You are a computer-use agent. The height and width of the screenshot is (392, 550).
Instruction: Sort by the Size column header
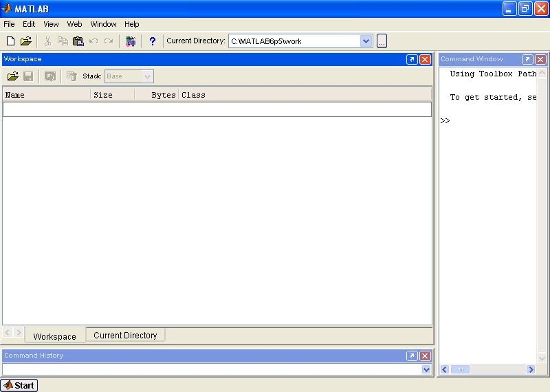pyautogui.click(x=113, y=95)
